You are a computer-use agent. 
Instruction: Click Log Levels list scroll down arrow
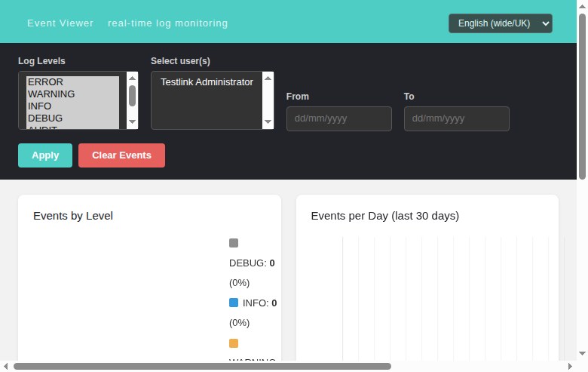click(132, 121)
